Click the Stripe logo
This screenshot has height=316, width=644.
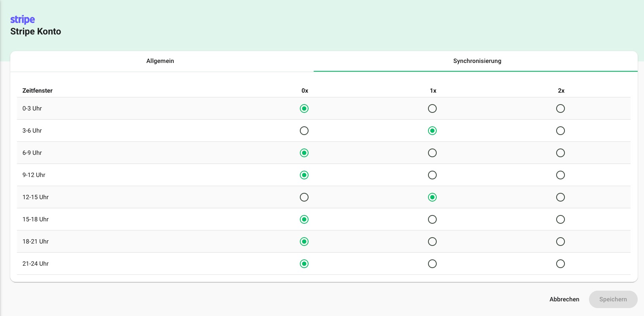pos(23,19)
